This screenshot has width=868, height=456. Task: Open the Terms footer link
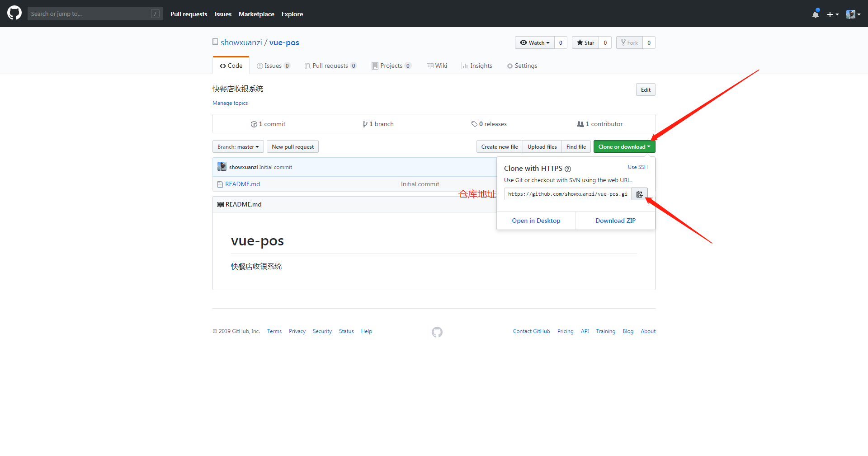tap(274, 331)
